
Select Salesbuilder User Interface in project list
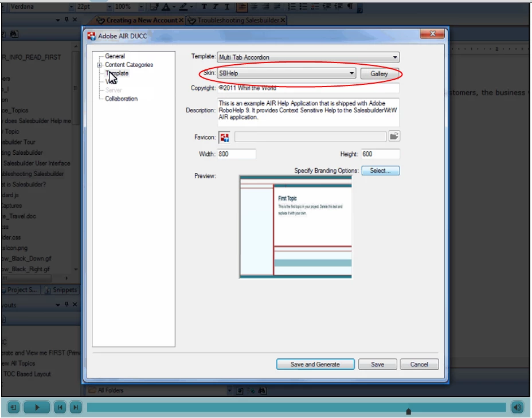[37, 163]
